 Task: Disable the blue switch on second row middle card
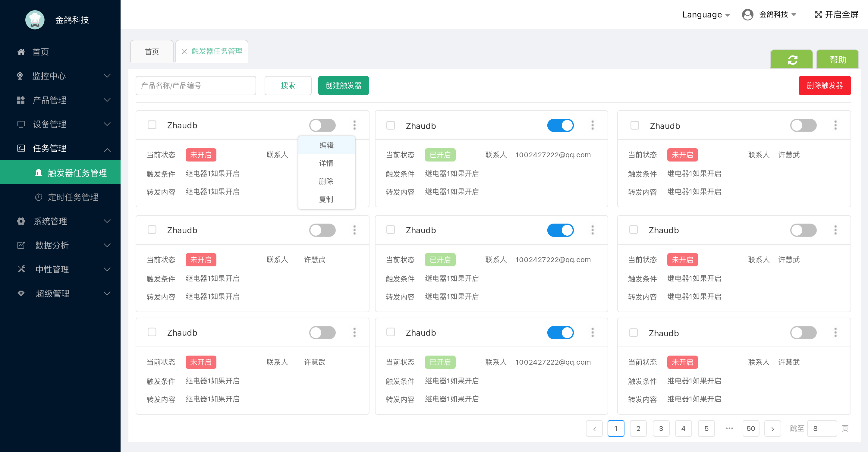click(561, 231)
